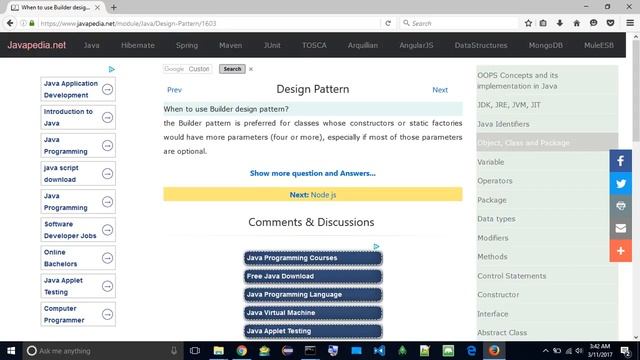Viewport: 640px width, 360px height.
Task: Click Cortana Ask me anything box
Action: 102,351
